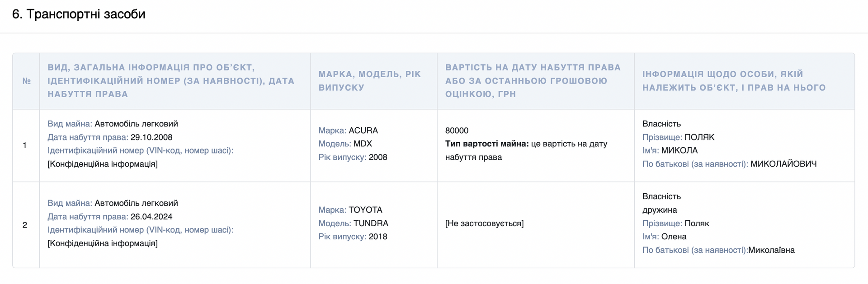Click the "Тип вартості майна:" label

pos(487,144)
